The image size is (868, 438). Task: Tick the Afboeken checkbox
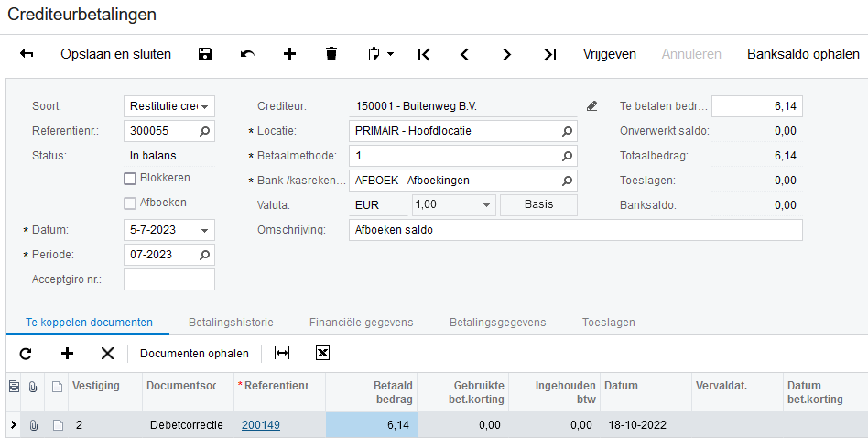(x=130, y=203)
